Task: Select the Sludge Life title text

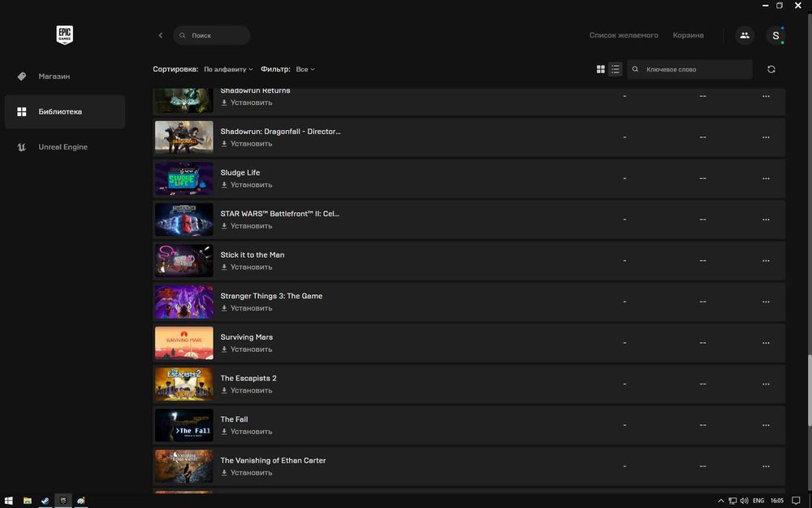Action: (x=240, y=172)
